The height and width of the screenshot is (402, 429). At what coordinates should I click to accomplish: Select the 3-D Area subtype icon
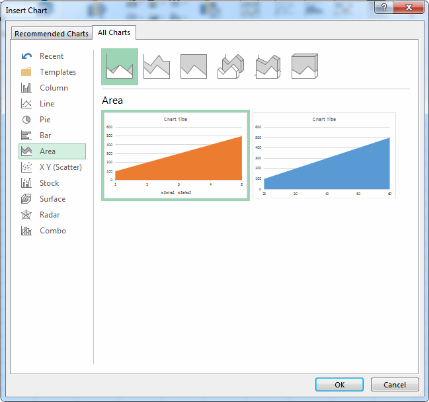(x=230, y=66)
